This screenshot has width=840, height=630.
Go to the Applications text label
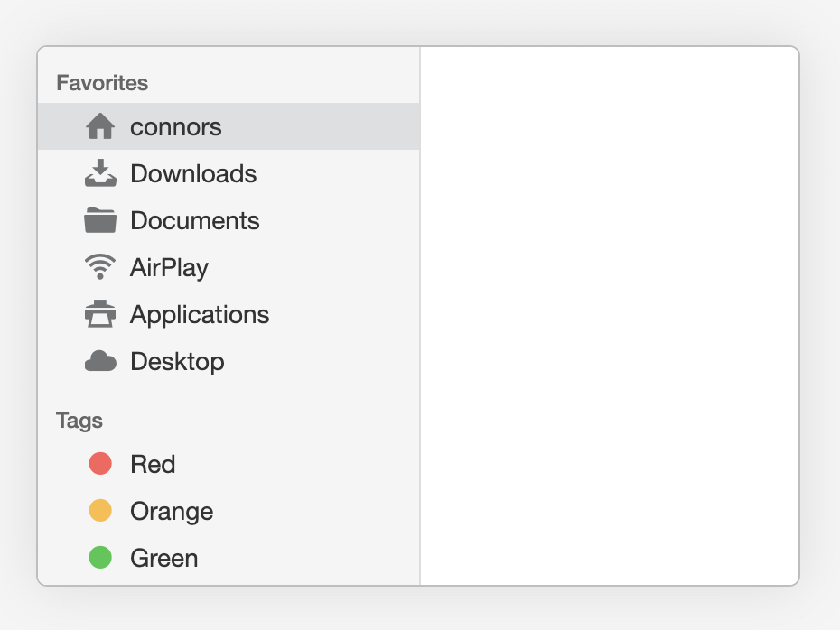pyautogui.click(x=200, y=315)
